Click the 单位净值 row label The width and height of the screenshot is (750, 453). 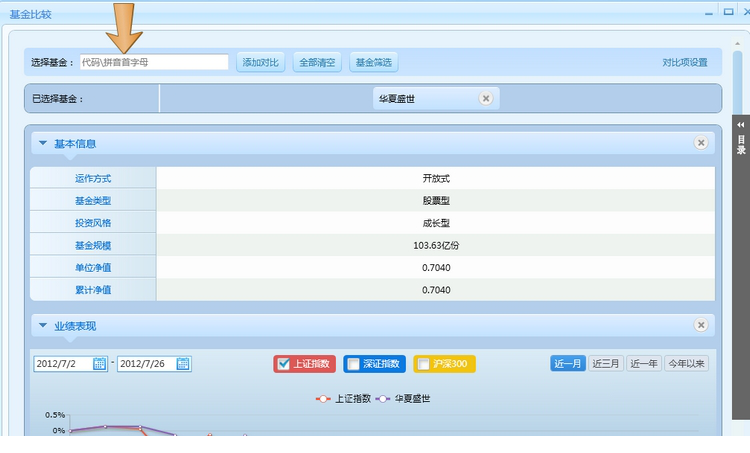pos(93,267)
